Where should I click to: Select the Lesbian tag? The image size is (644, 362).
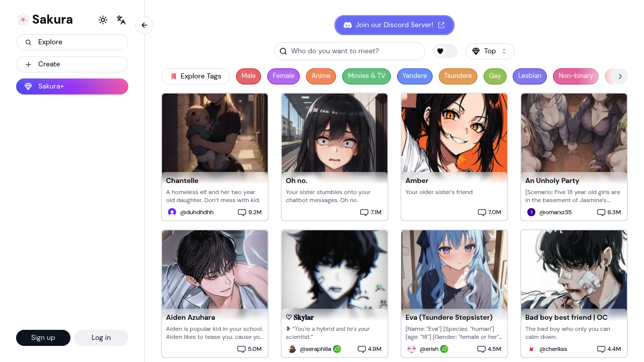click(x=530, y=76)
